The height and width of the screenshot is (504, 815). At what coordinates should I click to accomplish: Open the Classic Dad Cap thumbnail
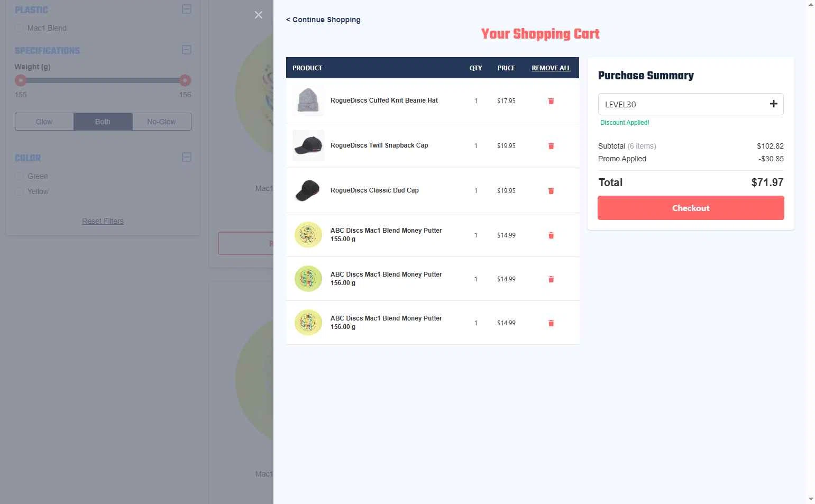(x=308, y=190)
